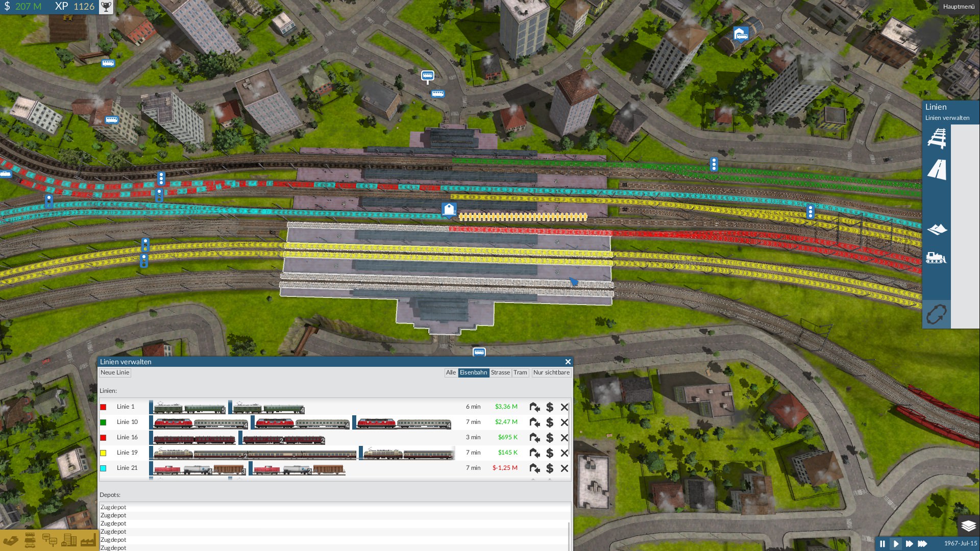Open the vehicle list in the yellow bar
Viewport: 980px width, 551px height.
click(30, 540)
